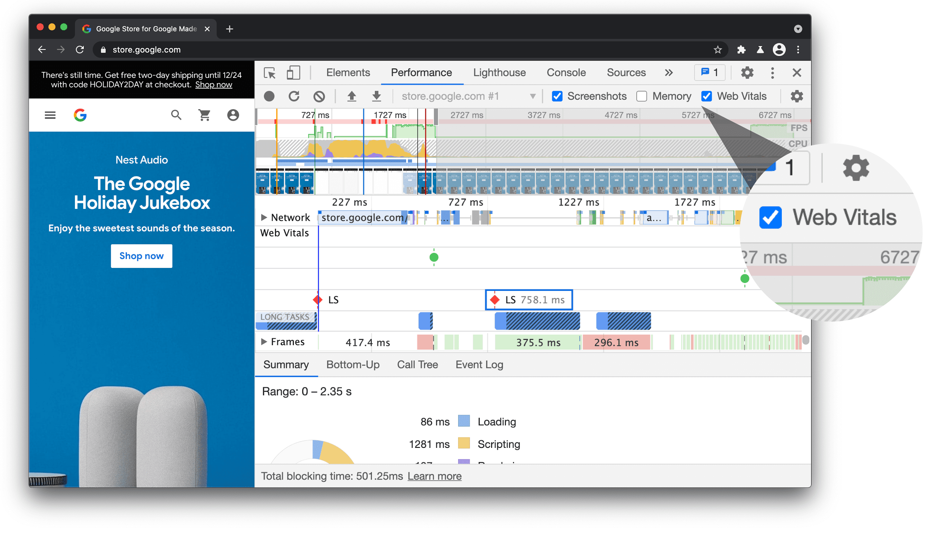Click the record performance button
Screen dimensions: 941x560
tap(270, 95)
